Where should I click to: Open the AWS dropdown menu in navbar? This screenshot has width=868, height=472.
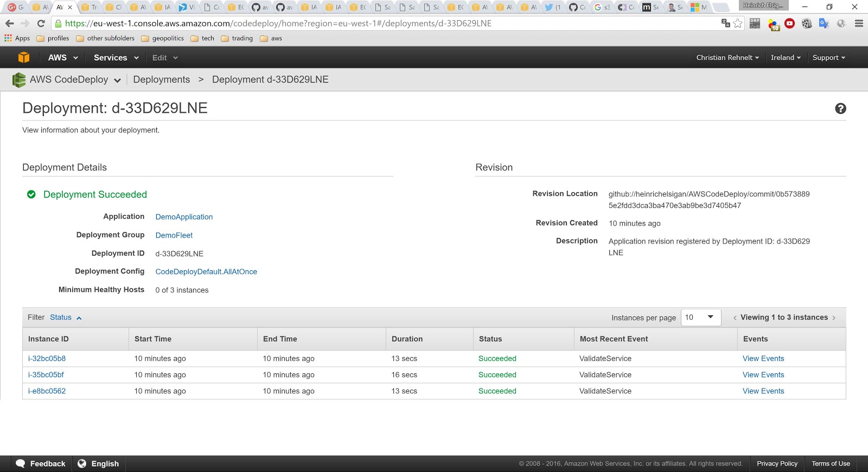[63, 58]
